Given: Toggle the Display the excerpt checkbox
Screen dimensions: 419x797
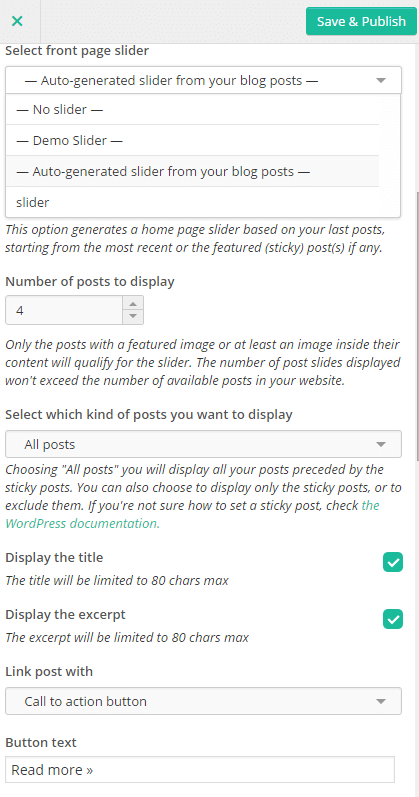Looking at the screenshot, I should [x=393, y=619].
